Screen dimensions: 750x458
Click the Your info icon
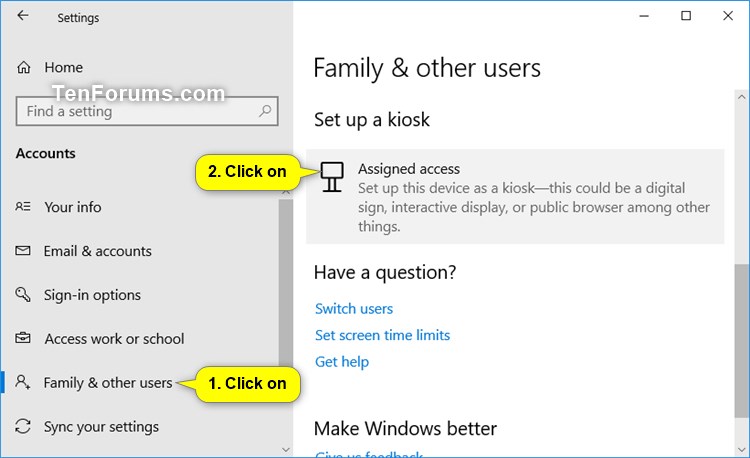pyautogui.click(x=23, y=207)
